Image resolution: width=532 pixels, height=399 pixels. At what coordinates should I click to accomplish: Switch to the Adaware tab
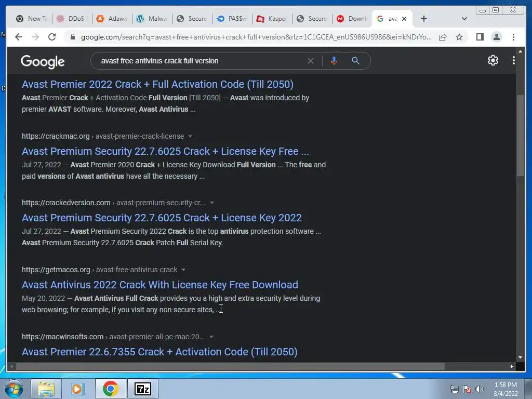click(112, 19)
